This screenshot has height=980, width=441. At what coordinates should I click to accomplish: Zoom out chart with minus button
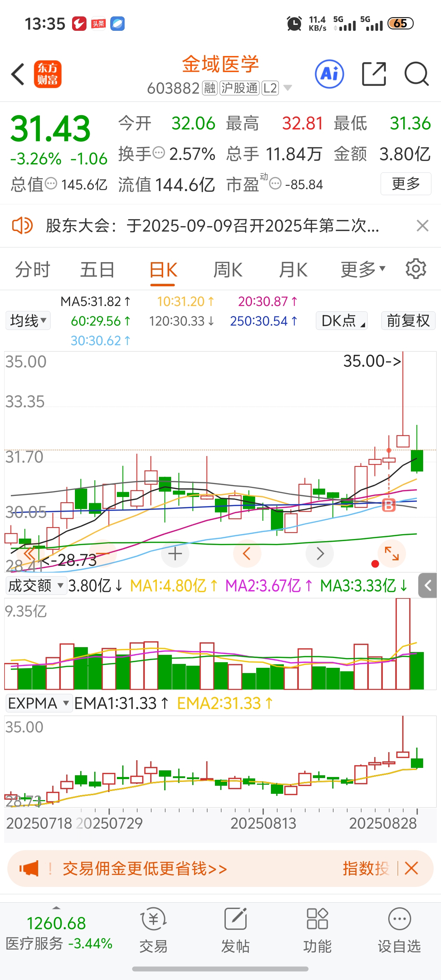click(x=103, y=554)
